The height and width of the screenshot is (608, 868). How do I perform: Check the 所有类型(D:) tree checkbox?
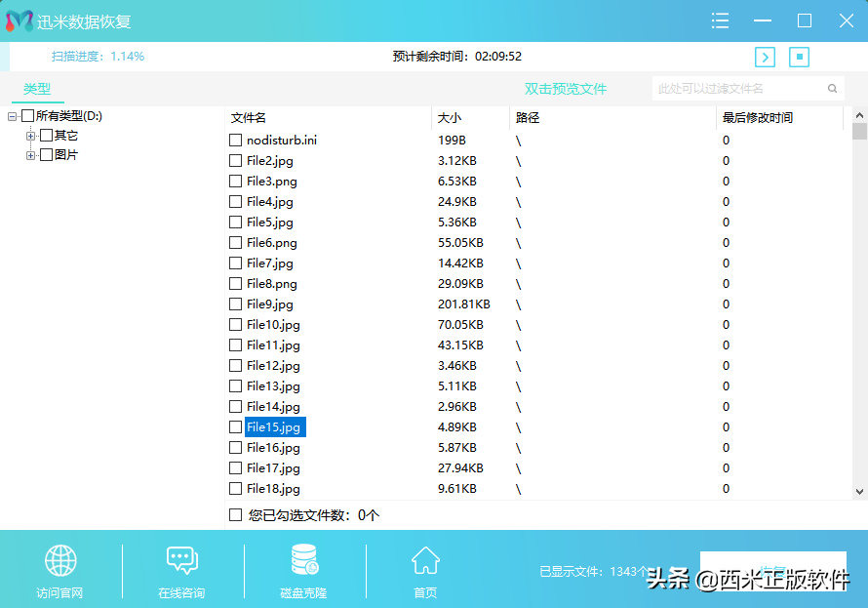[x=27, y=116]
